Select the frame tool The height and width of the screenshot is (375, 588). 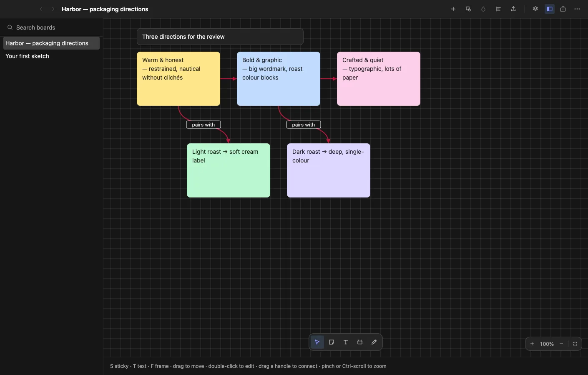pyautogui.click(x=360, y=342)
